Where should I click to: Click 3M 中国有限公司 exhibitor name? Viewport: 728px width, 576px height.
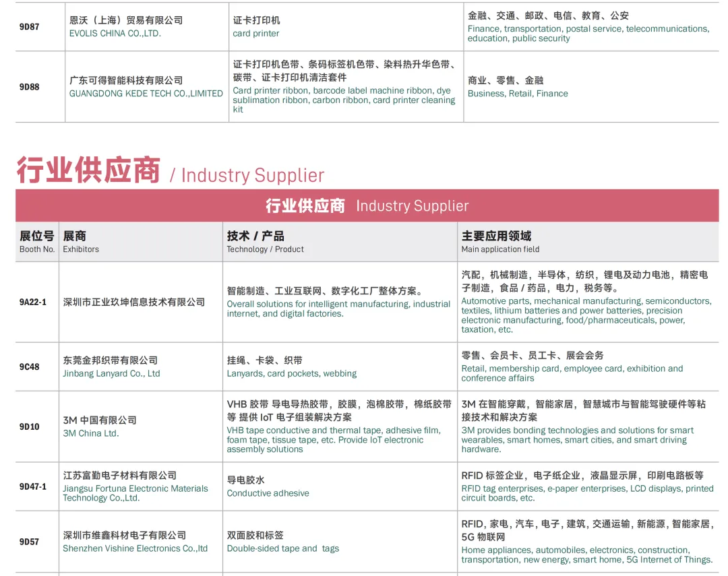click(100, 420)
